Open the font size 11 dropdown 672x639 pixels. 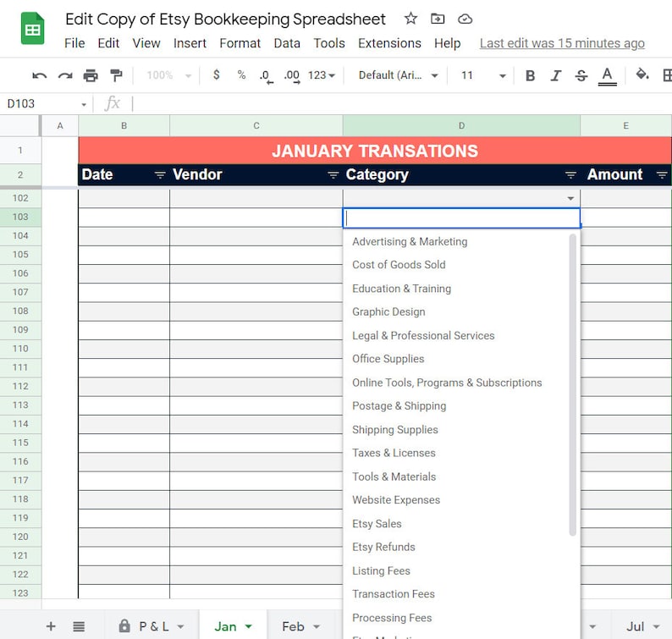click(483, 75)
